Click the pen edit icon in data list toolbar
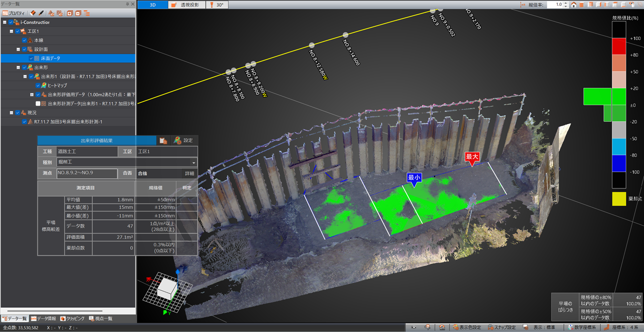The height and width of the screenshot is (332, 644). [x=41, y=13]
